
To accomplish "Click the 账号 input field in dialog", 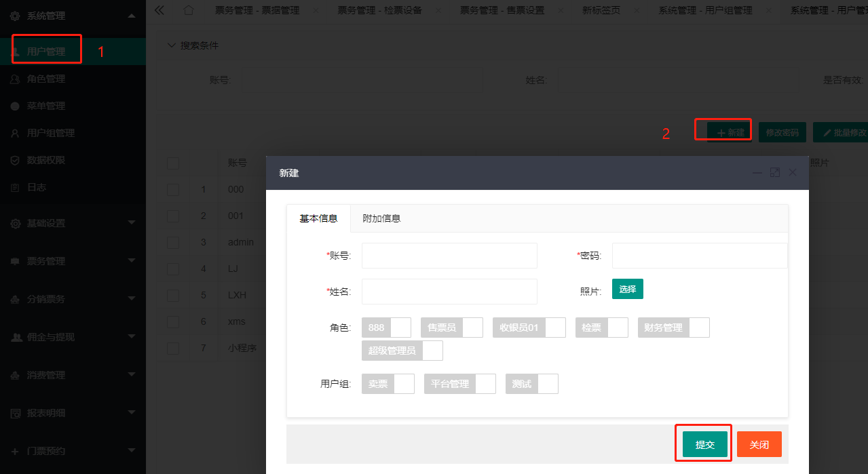I will click(449, 256).
